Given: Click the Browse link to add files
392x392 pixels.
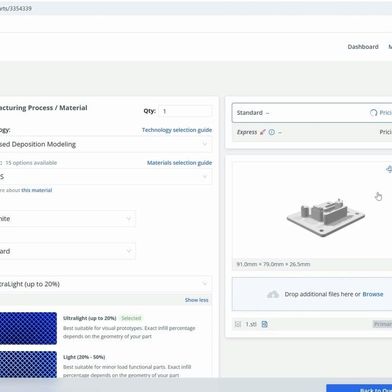Looking at the screenshot, I should tap(373, 294).
